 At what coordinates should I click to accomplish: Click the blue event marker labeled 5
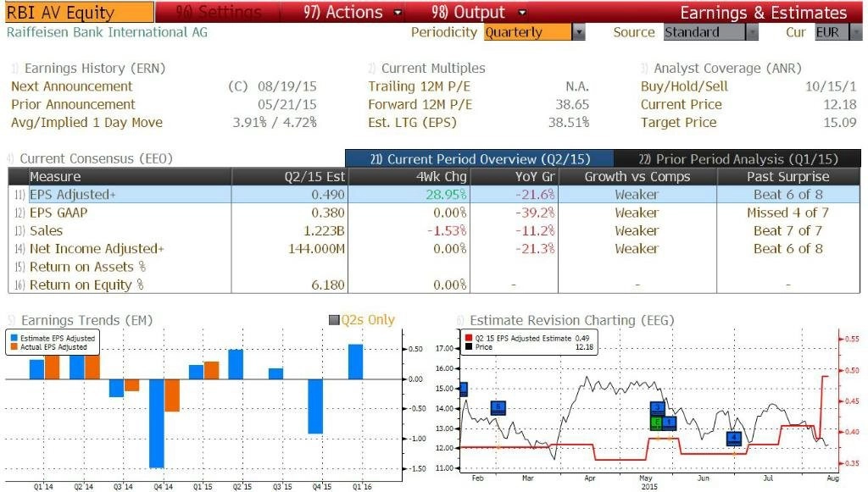click(x=498, y=408)
